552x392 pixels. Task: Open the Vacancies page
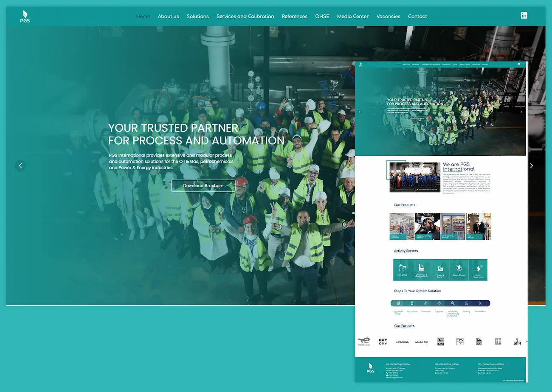click(388, 17)
